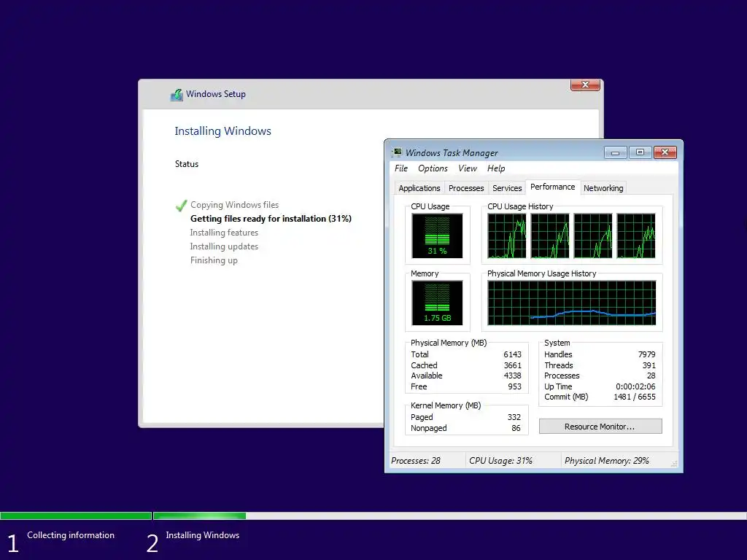Click the Windows Setup title bar icon
Image resolution: width=747 pixels, height=560 pixels.
click(177, 95)
